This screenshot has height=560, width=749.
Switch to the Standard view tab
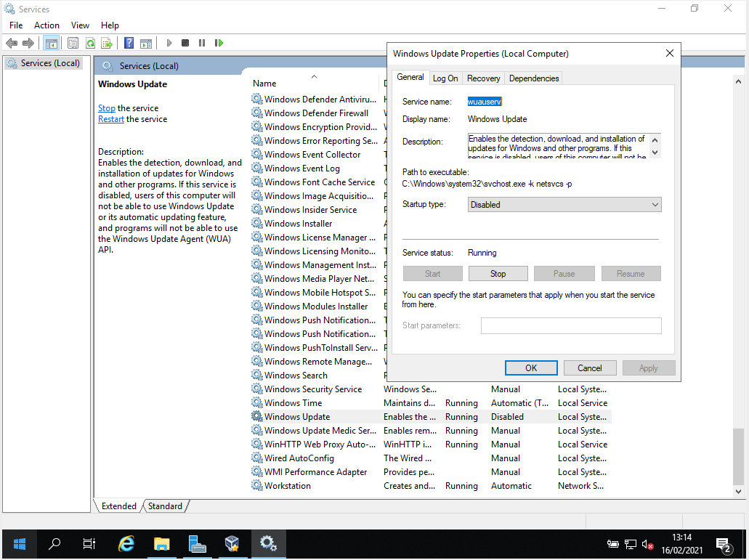pyautogui.click(x=165, y=506)
